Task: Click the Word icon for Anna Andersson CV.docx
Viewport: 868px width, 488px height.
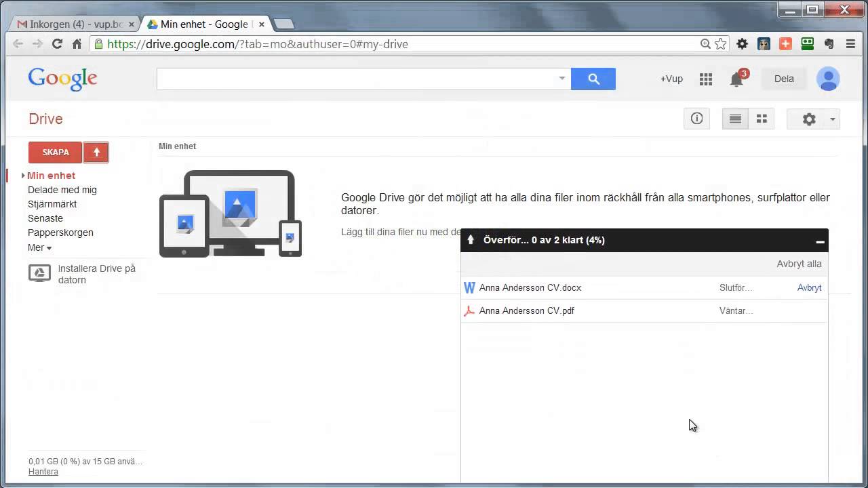Action: [469, 287]
